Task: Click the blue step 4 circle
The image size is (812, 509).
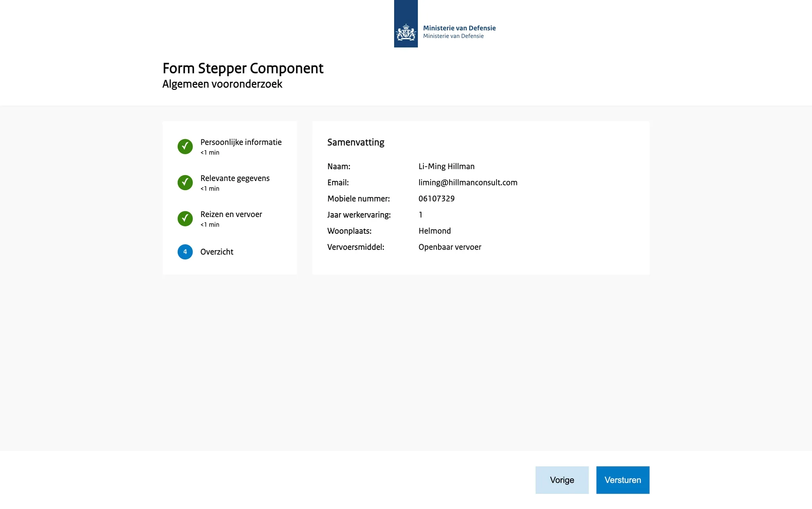Action: coord(185,252)
